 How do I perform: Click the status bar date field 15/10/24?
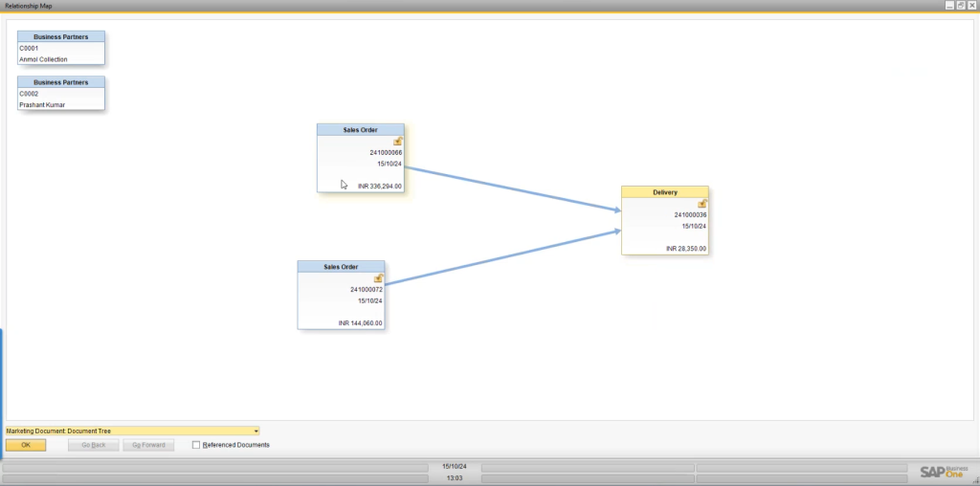(454, 466)
